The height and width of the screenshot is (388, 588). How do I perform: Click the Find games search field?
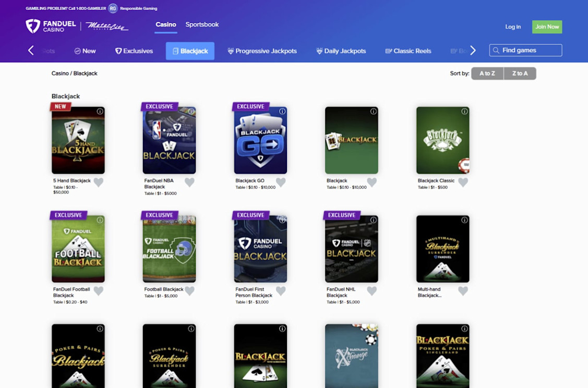[525, 50]
